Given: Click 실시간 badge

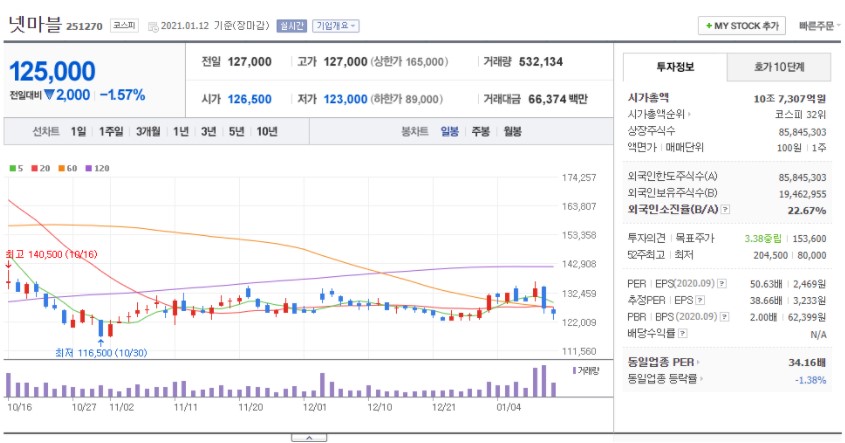Looking at the screenshot, I should coord(292,26).
